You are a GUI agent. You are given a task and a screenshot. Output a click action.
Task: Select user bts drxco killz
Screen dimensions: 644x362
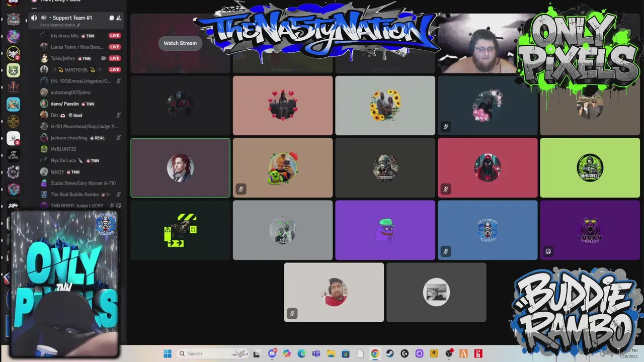(x=80, y=36)
